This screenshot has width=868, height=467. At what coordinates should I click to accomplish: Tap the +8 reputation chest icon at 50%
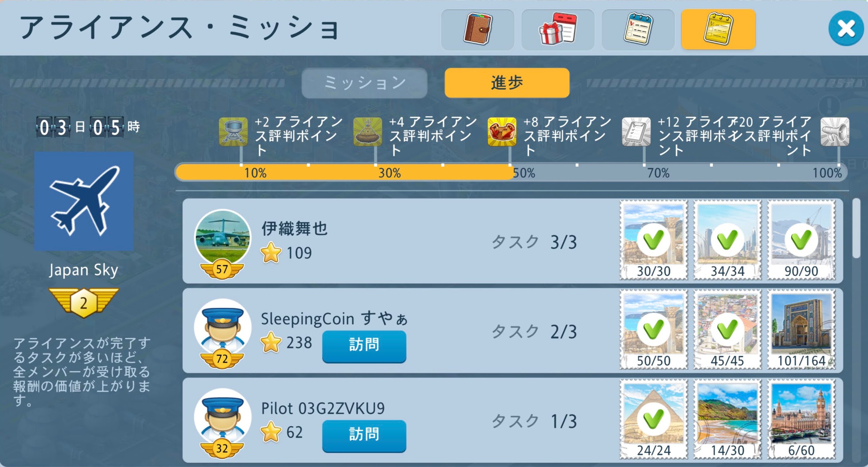(502, 132)
